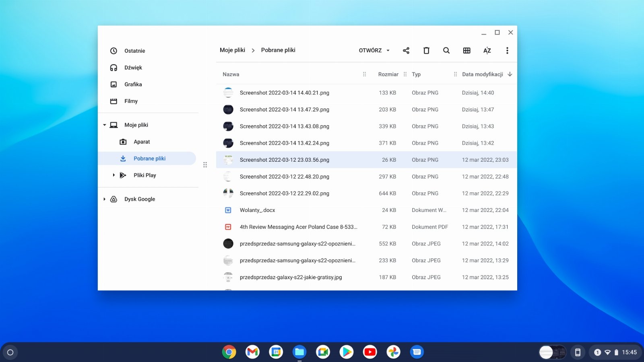644x362 pixels.
Task: Expand the Dysk Google tree arrow
Action: coord(105,199)
